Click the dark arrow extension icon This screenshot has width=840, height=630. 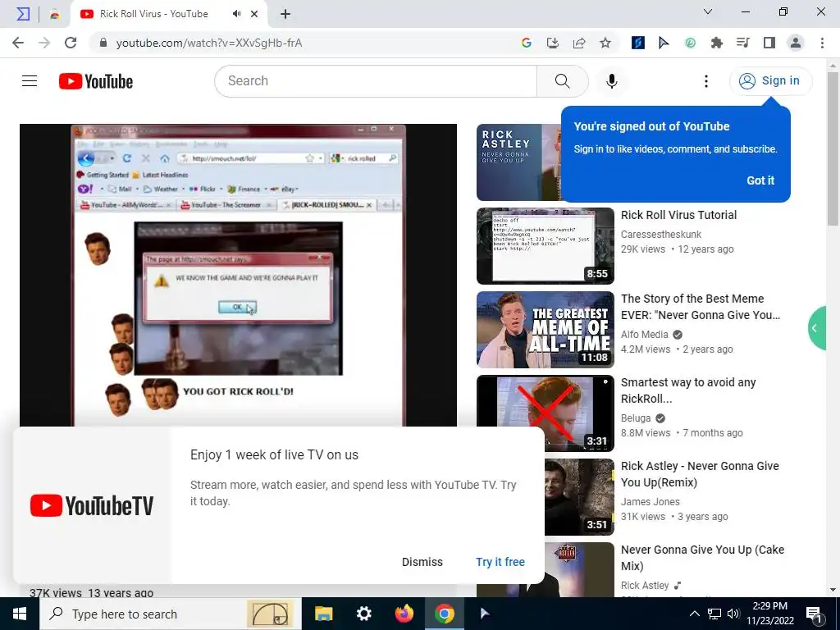(x=664, y=43)
